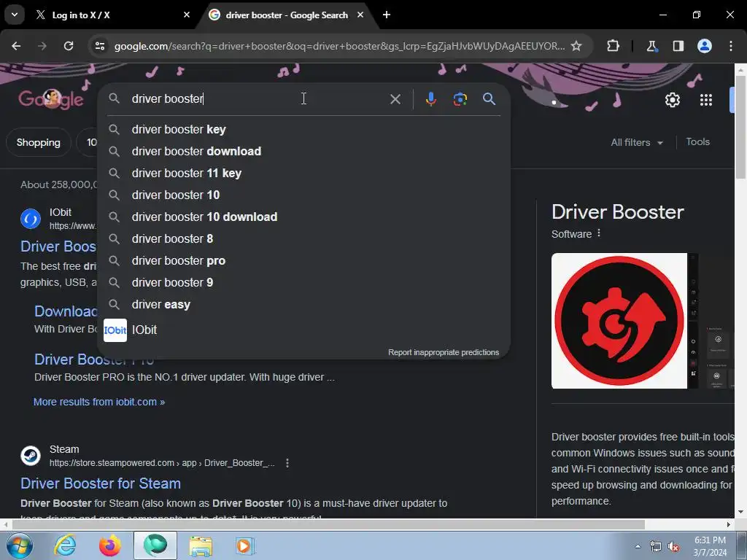
Task: Open the Chrome profile avatar
Action: (705, 46)
